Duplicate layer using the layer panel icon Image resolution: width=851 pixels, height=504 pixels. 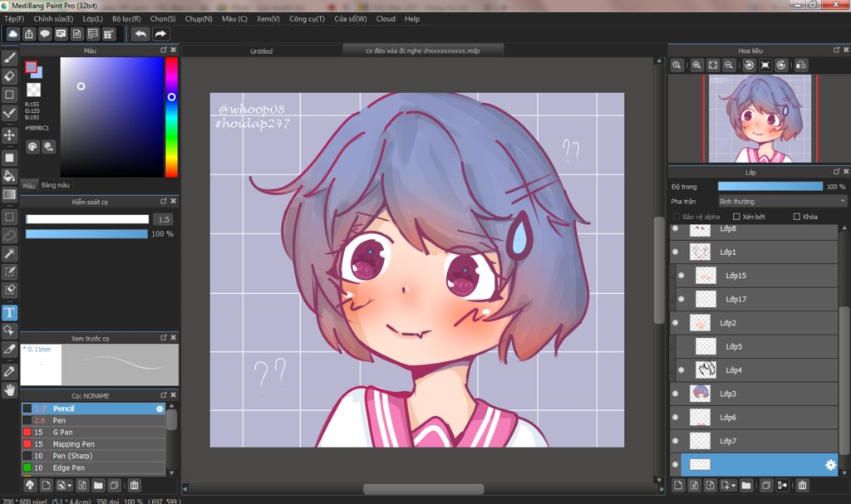tap(765, 485)
